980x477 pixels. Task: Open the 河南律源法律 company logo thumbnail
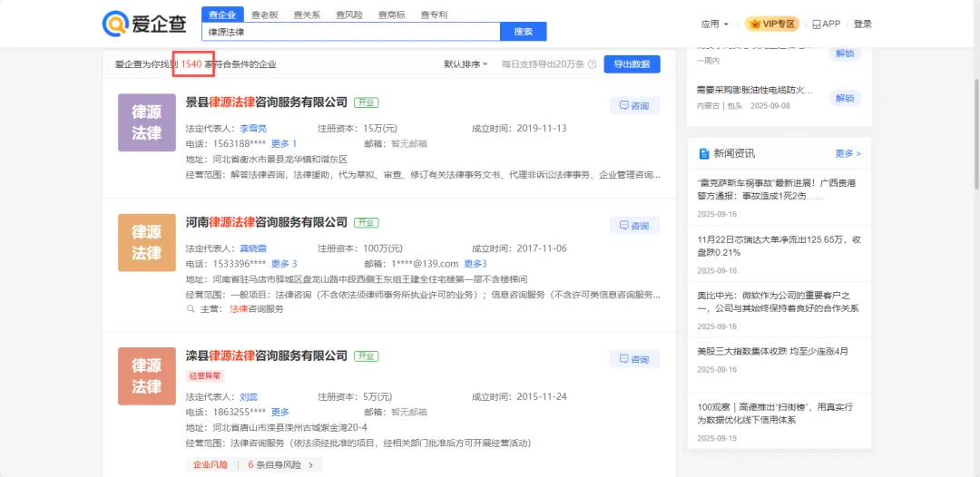[147, 242]
